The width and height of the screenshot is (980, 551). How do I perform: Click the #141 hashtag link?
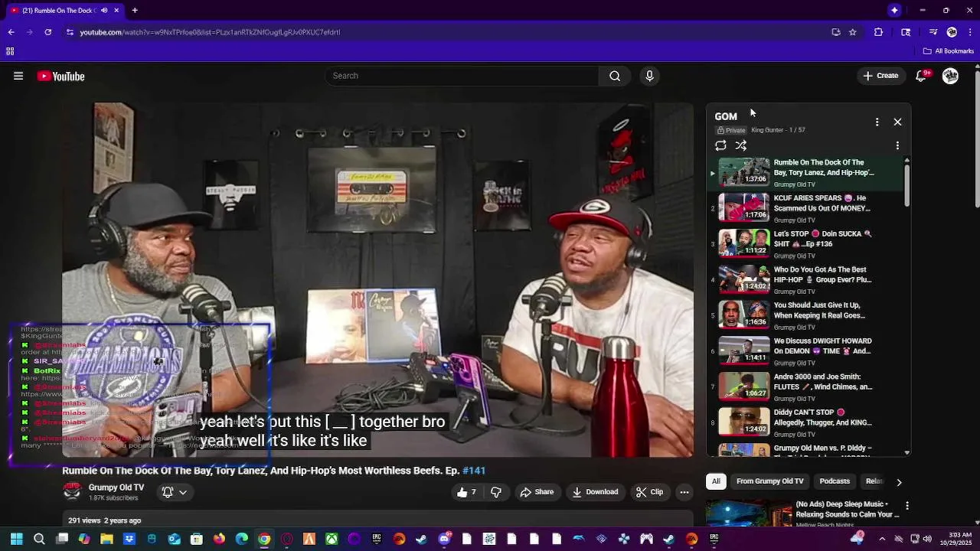[474, 471]
